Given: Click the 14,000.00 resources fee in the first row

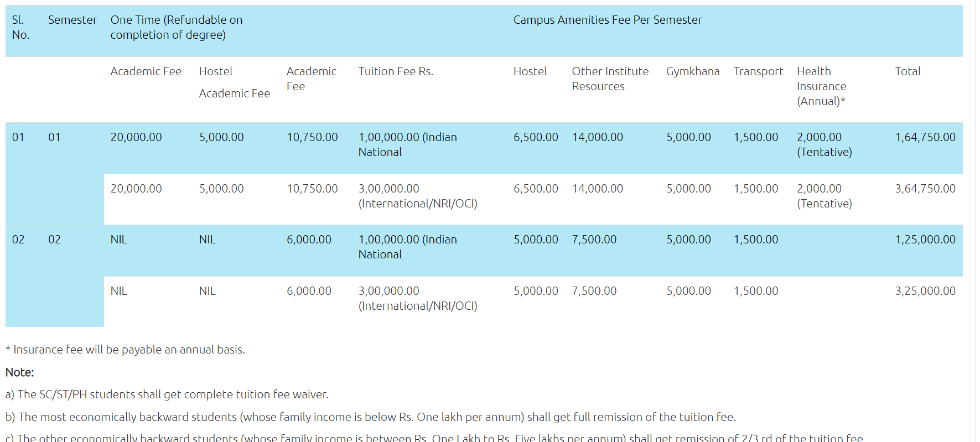Looking at the screenshot, I should coord(597,137).
